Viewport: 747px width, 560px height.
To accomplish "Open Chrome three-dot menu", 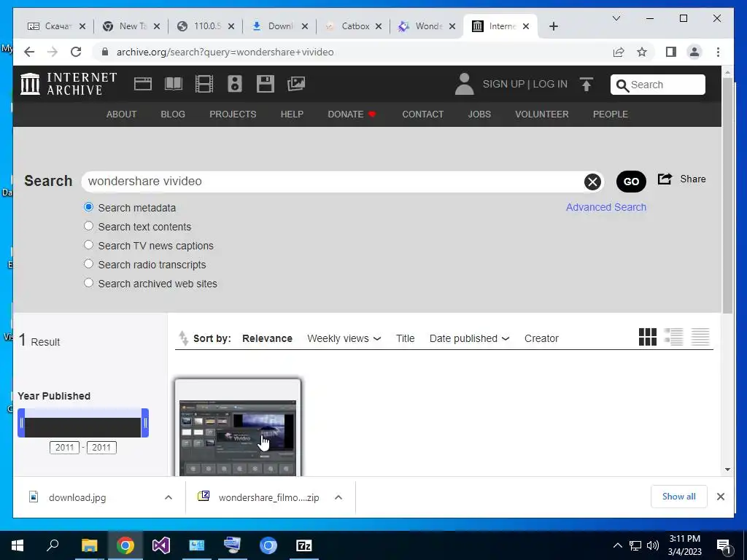I will click(x=718, y=52).
